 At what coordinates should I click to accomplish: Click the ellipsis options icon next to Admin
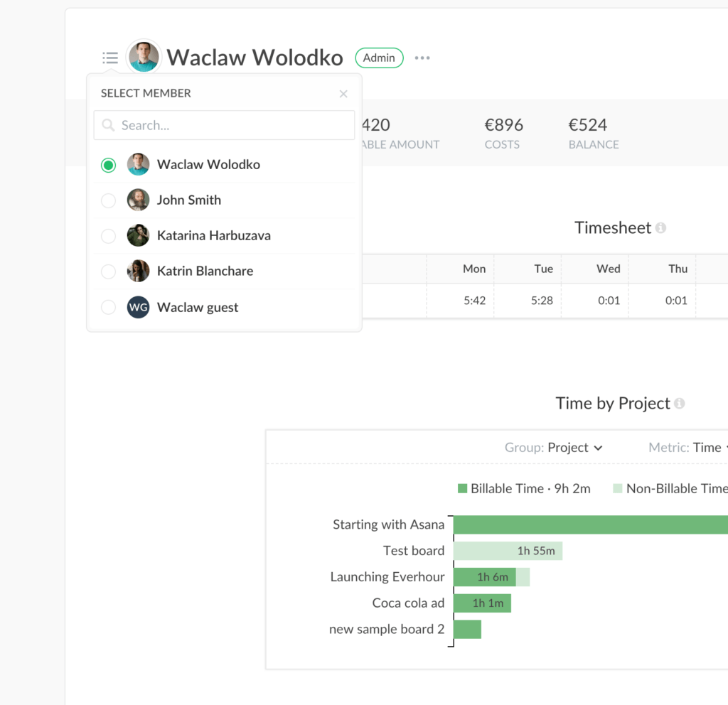(422, 58)
